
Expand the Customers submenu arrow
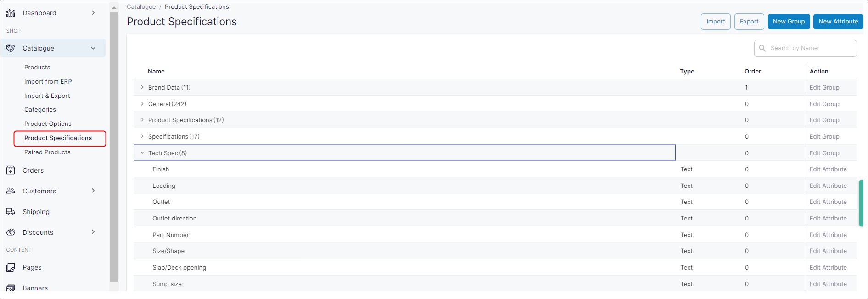coord(93,191)
